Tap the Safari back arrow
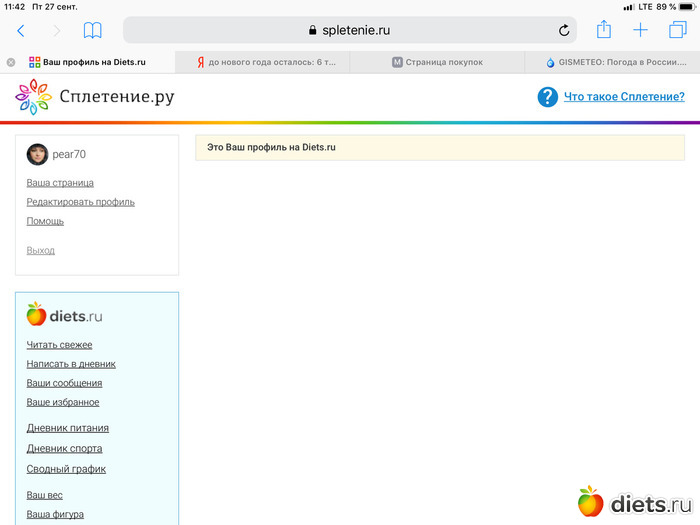Screen dimensions: 700x525 (20, 31)
